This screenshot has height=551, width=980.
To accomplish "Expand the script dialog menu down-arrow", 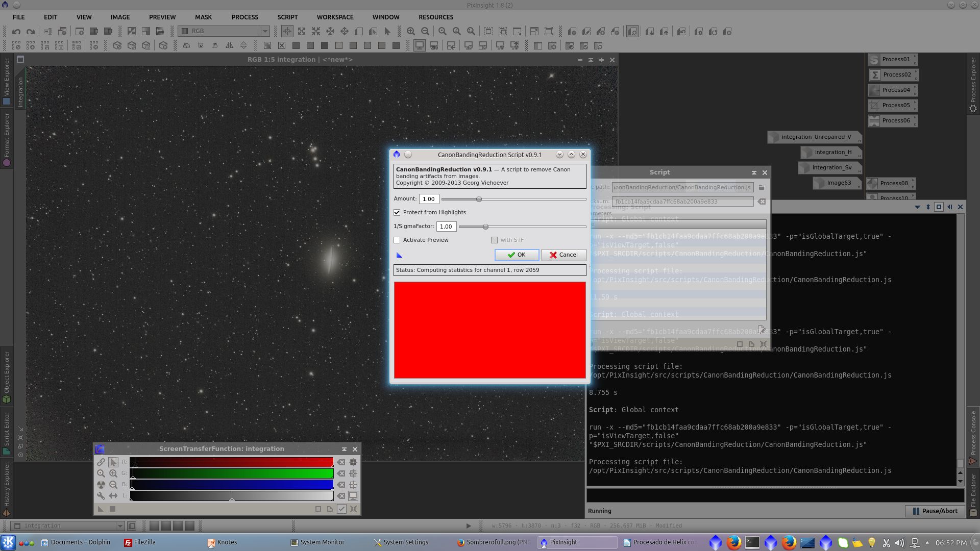I will click(559, 155).
